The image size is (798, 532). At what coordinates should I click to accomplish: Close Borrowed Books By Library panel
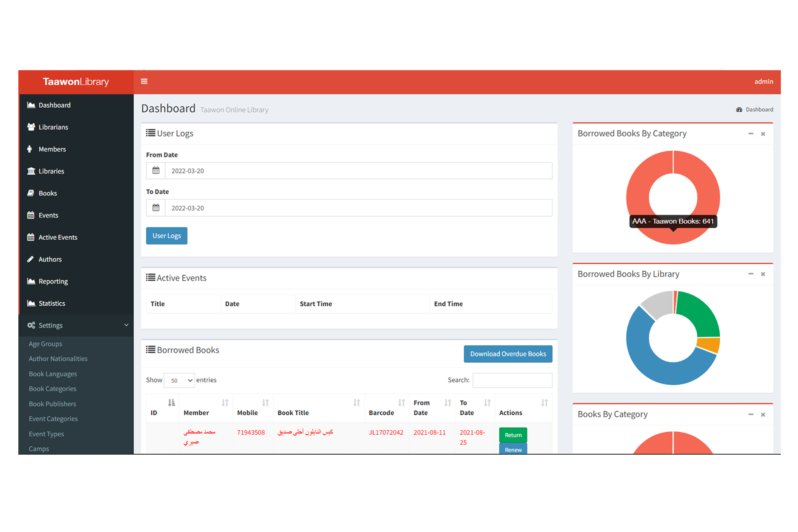763,274
